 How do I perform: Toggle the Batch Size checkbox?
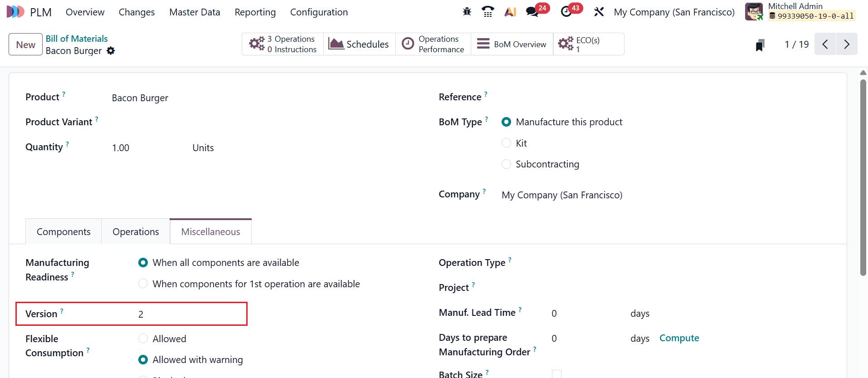[556, 374]
